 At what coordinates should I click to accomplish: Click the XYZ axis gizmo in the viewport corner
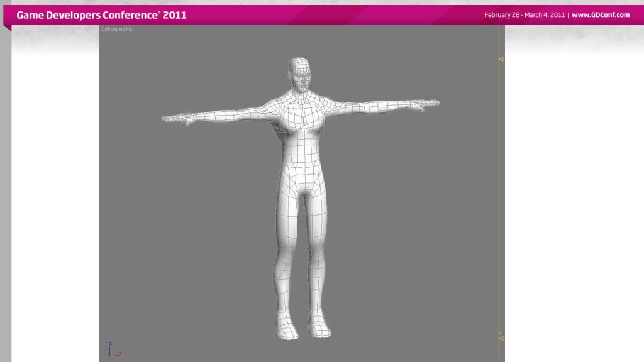tap(114, 349)
